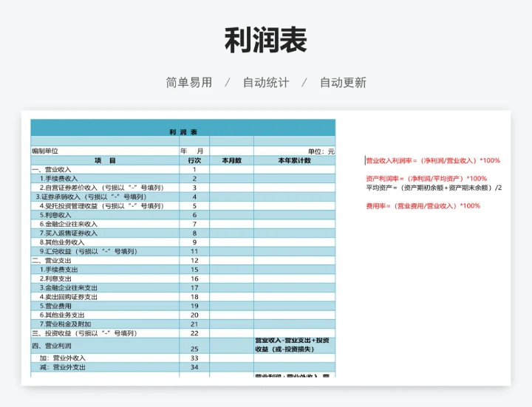Screen dimensions: 532x407
Task: Click line number 1 in 行次 column
Action: pyautogui.click(x=194, y=170)
